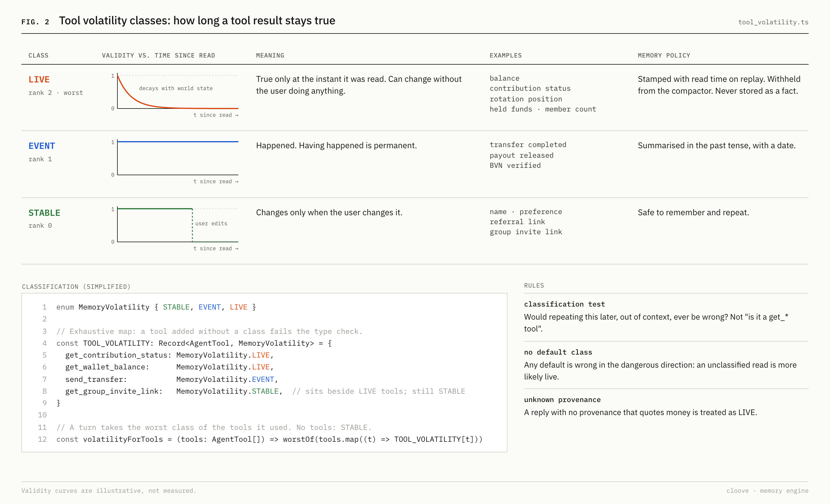830x504 pixels.
Task: Click the 'decays with world state' chart annotation
Action: coord(176,88)
